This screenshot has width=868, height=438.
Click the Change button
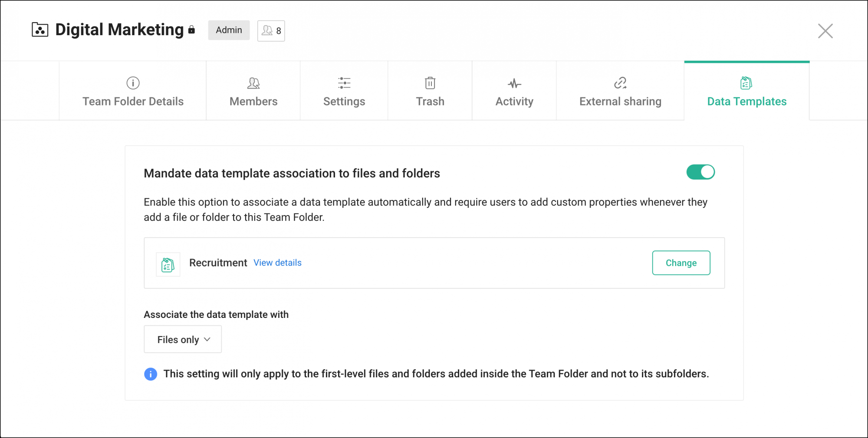[x=681, y=263]
